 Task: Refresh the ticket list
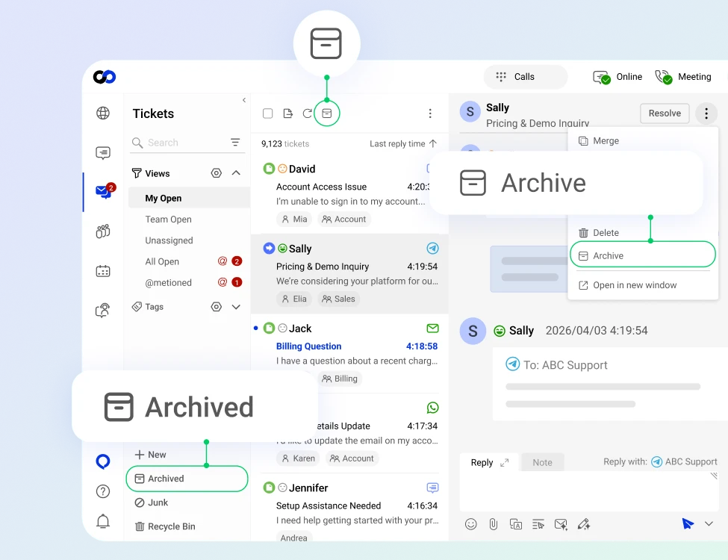tap(307, 113)
